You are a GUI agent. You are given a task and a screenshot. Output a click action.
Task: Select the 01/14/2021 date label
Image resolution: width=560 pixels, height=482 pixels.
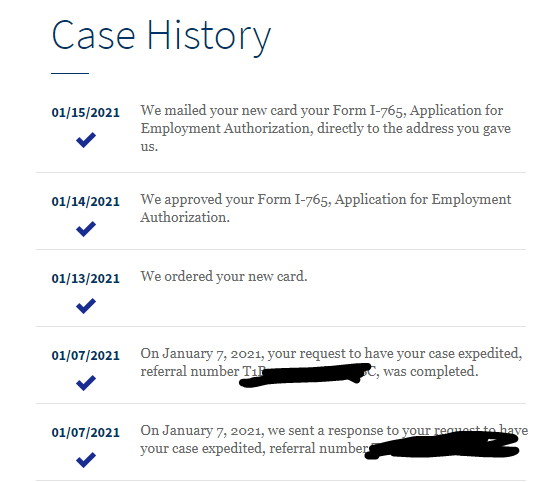pos(85,201)
